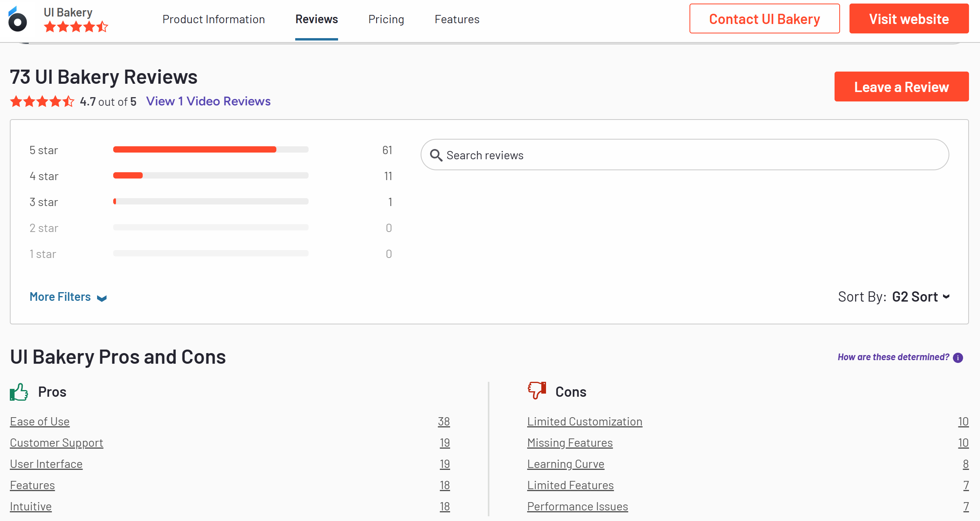980x521 pixels.
Task: Filter by the 5 star rating bar
Action: point(211,149)
